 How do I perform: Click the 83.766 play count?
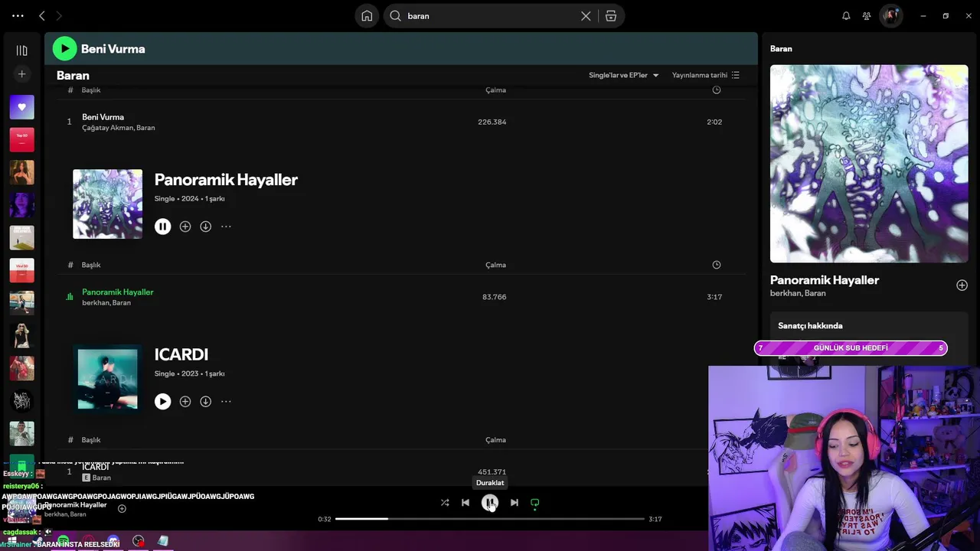click(495, 297)
